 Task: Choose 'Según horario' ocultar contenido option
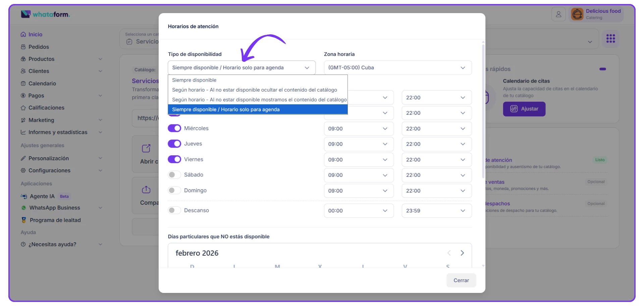tap(254, 90)
